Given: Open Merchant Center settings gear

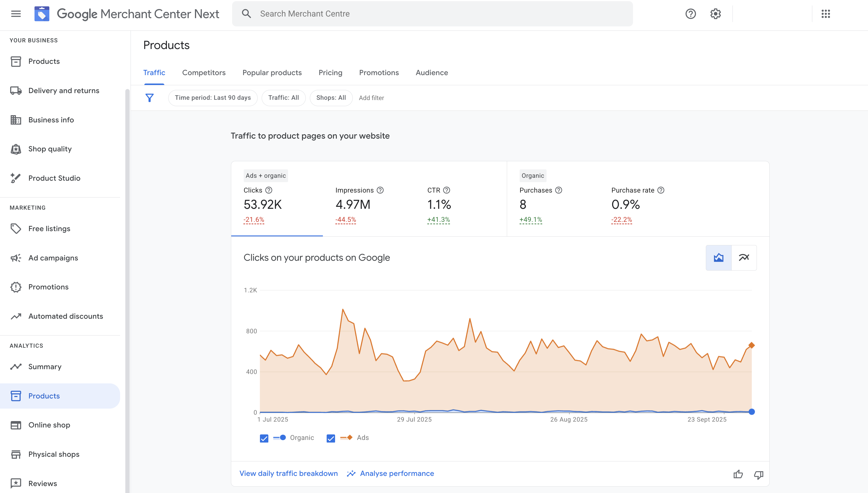Looking at the screenshot, I should coord(715,14).
